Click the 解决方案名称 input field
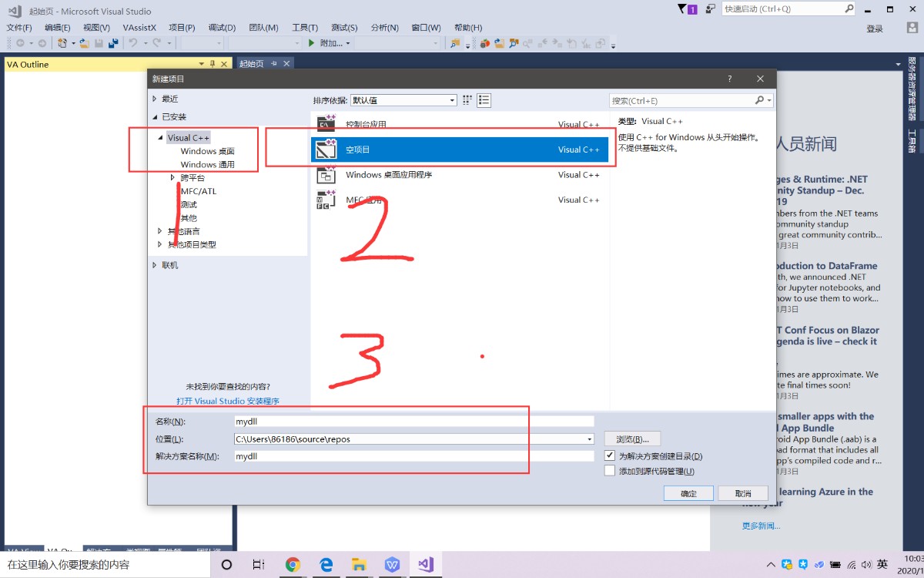 click(x=414, y=456)
